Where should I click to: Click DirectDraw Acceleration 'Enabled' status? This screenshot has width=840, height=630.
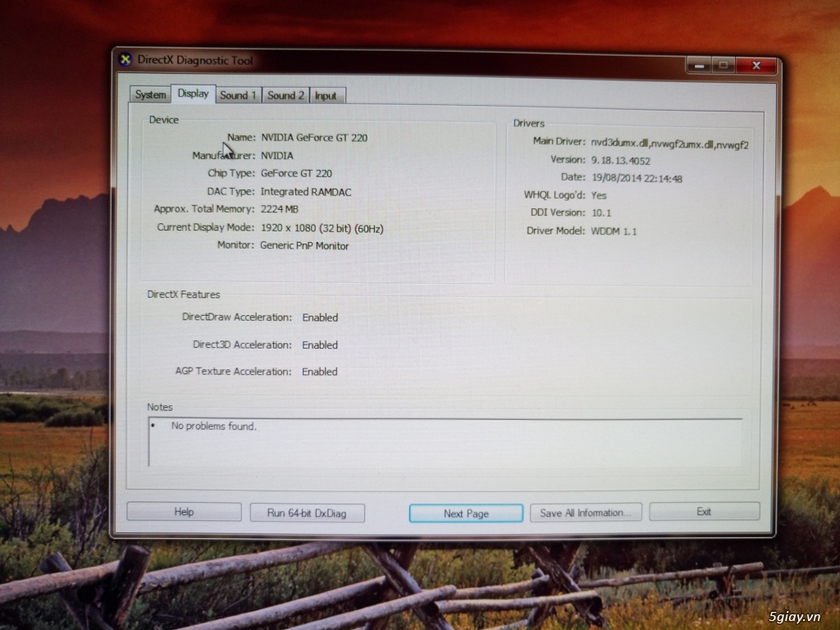pyautogui.click(x=320, y=317)
